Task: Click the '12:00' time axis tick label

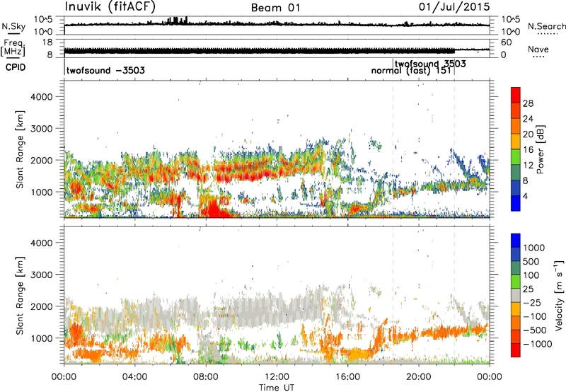Action: click(277, 377)
